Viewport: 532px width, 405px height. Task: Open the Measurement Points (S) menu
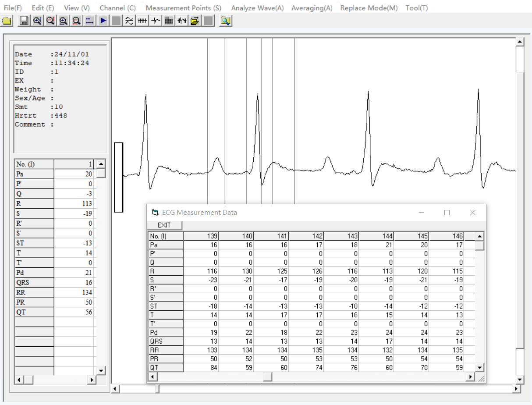coord(183,8)
